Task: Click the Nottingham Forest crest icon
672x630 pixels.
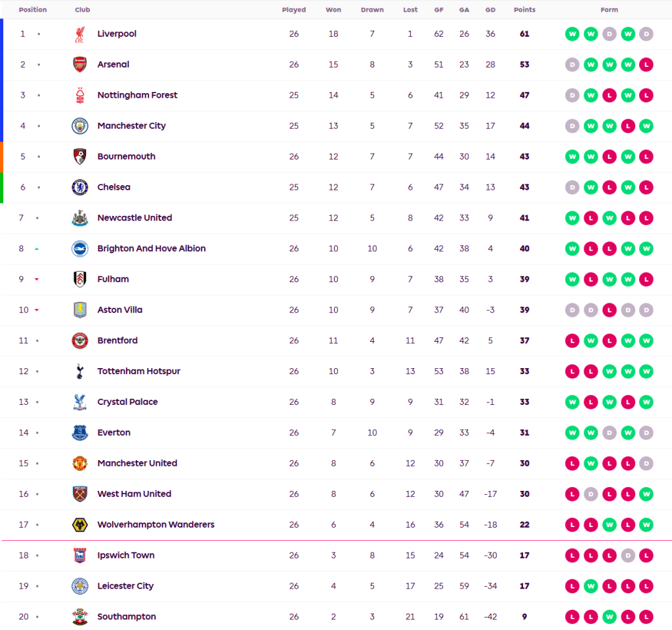Action: tap(79, 95)
